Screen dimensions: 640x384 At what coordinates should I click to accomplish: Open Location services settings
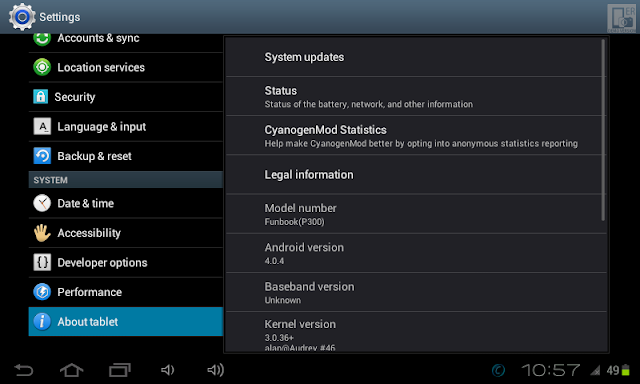click(126, 67)
